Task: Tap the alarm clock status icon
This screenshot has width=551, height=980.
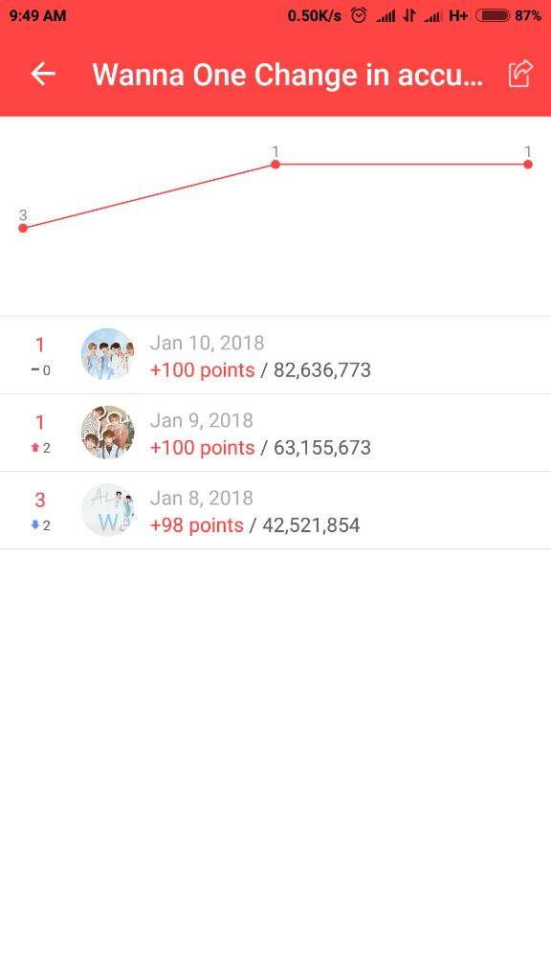Action: pos(359,15)
